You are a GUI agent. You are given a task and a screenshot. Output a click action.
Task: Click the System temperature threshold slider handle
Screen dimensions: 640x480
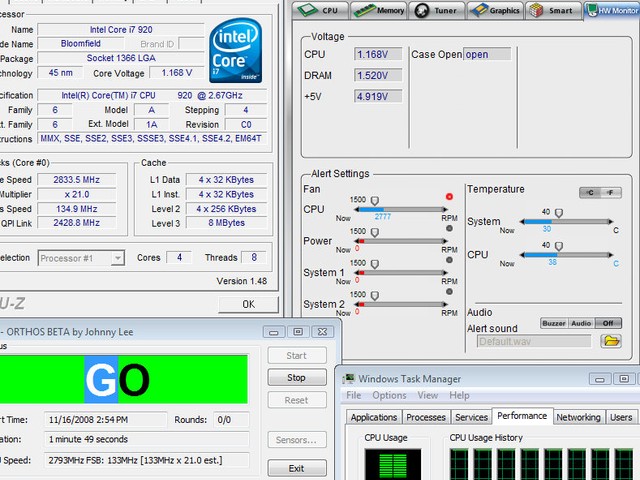coord(559,213)
